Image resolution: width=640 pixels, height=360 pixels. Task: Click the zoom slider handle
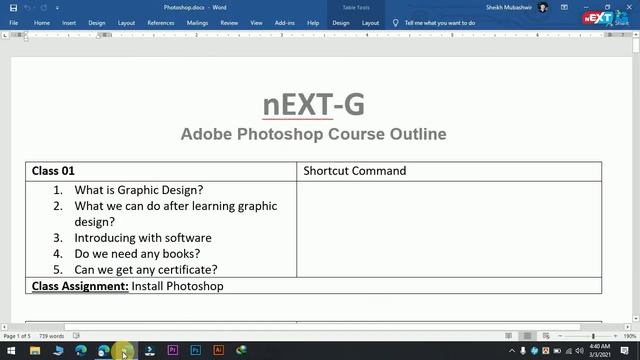[593, 336]
